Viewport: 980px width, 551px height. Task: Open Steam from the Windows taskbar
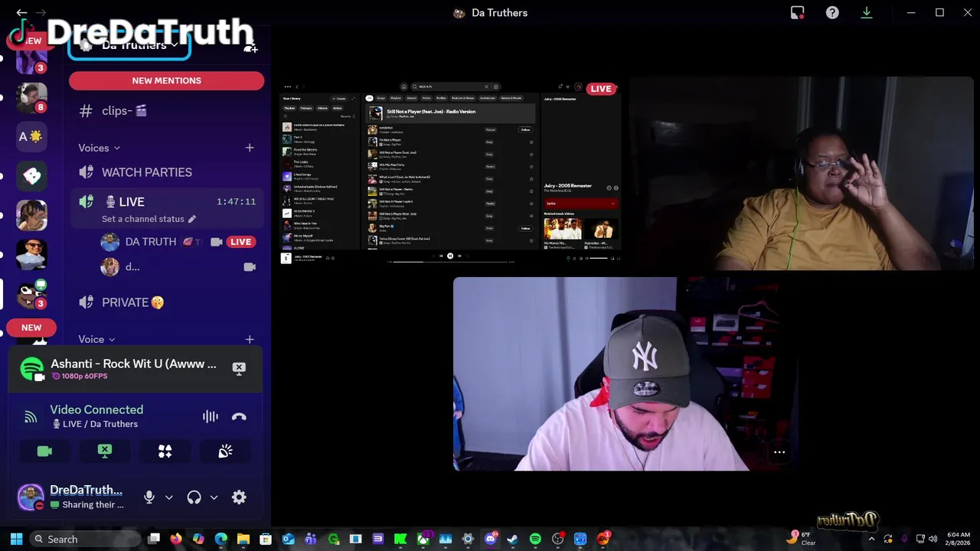[x=512, y=539]
